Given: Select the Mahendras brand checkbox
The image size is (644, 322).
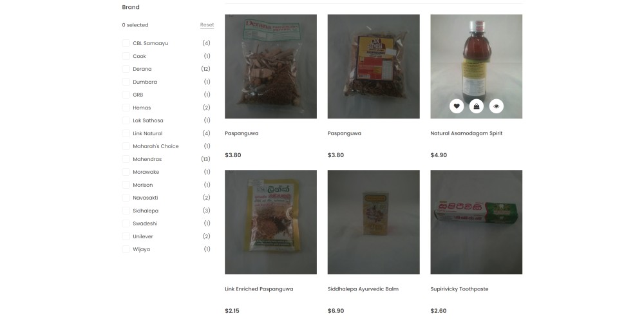Looking at the screenshot, I should [x=126, y=159].
